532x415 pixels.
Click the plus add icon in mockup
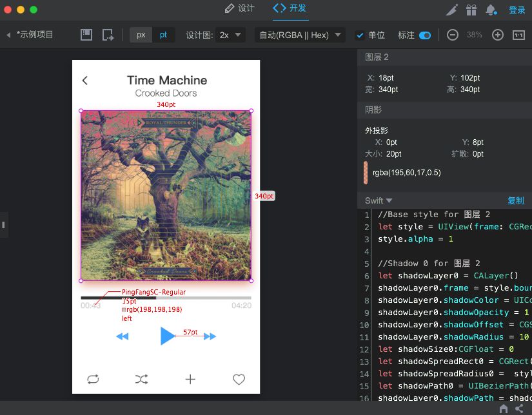click(x=190, y=379)
